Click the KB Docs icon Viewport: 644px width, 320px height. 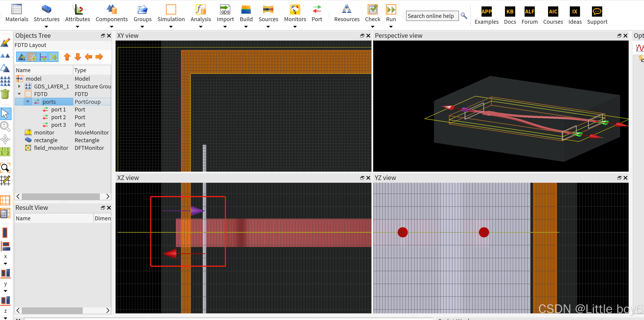[510, 12]
